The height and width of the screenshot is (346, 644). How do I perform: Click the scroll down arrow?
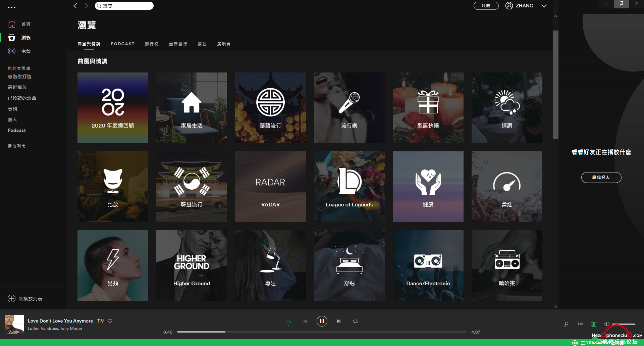[556, 306]
